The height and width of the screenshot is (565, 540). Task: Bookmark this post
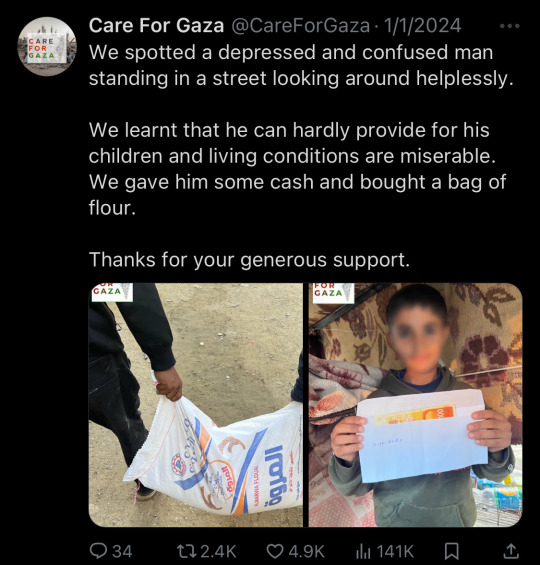pos(451,551)
